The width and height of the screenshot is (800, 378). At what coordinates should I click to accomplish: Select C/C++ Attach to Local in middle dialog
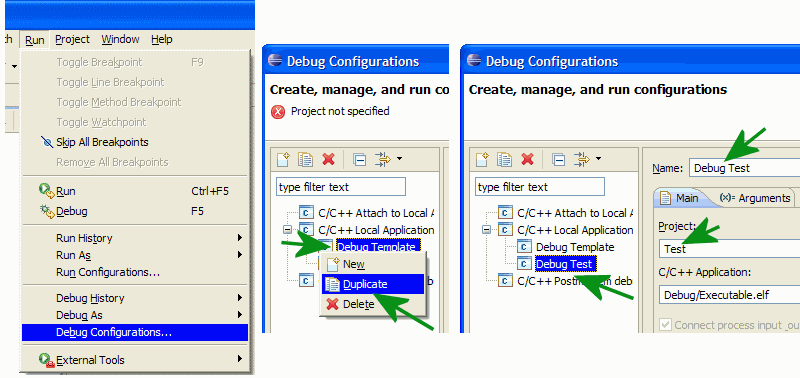pos(376,213)
